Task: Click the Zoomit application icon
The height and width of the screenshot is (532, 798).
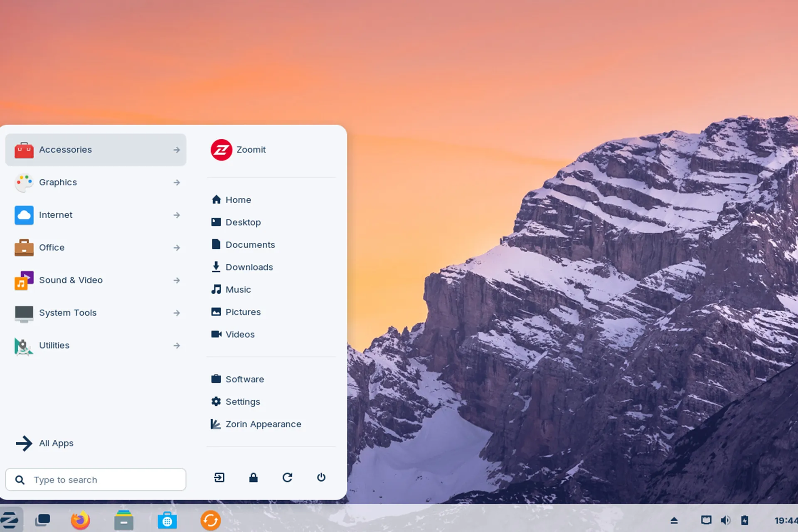Action: pyautogui.click(x=220, y=149)
